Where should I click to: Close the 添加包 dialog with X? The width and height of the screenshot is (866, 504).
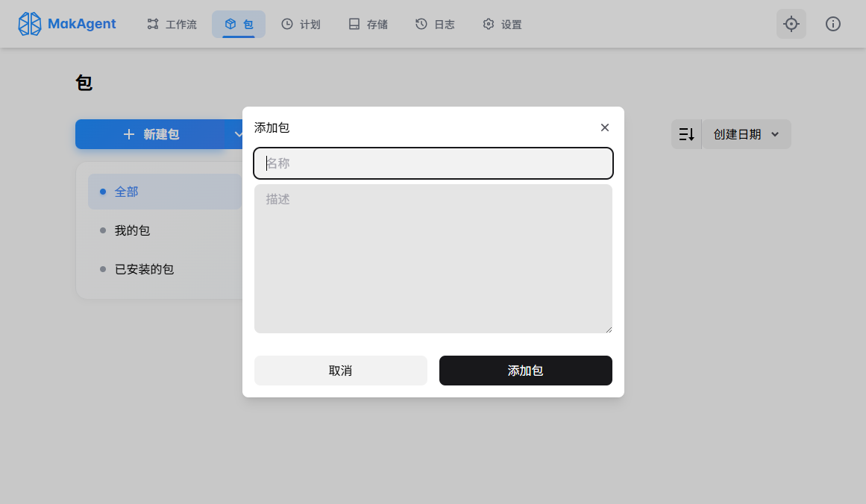pyautogui.click(x=605, y=127)
